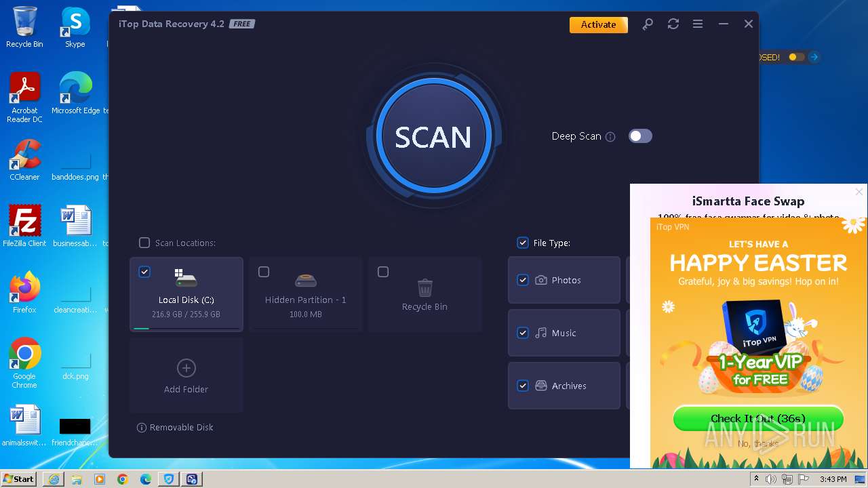Click the iSmartta Face Swap heading
Image resolution: width=868 pixels, height=488 pixels.
coord(748,201)
